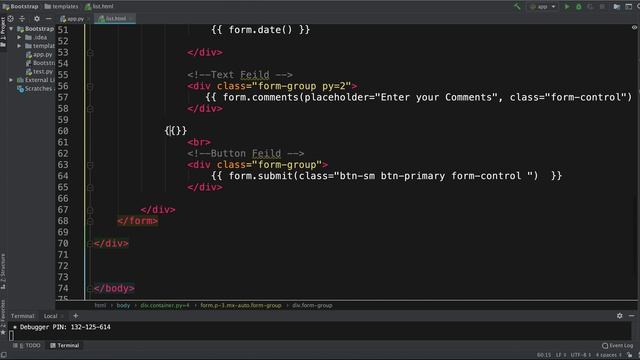Click line number 60 in the gutter
The height and width of the screenshot is (360, 640).
click(63, 131)
